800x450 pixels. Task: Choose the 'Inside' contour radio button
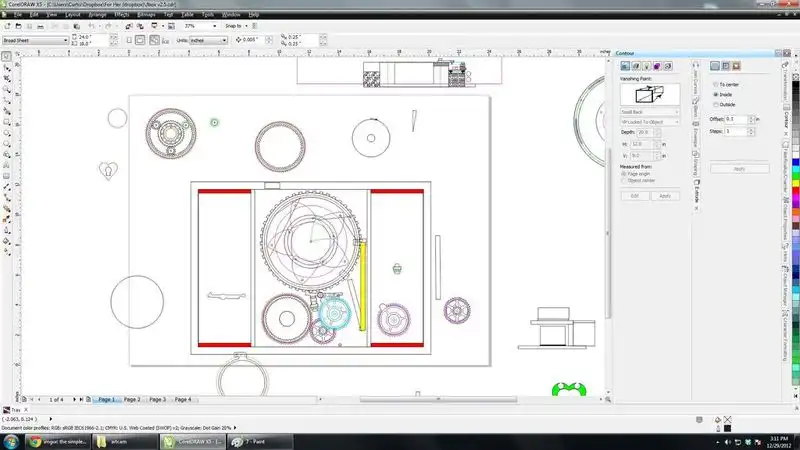[715, 94]
